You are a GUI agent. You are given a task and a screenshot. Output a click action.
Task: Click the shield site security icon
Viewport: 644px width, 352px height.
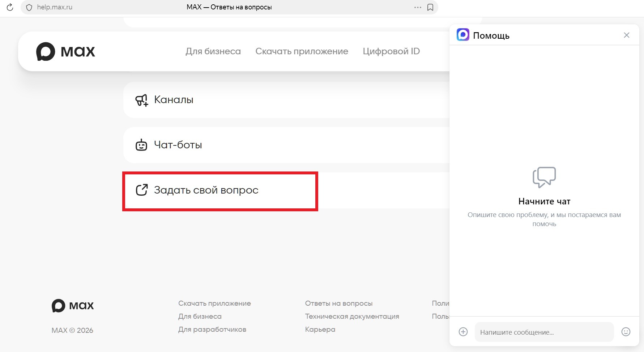pos(29,7)
